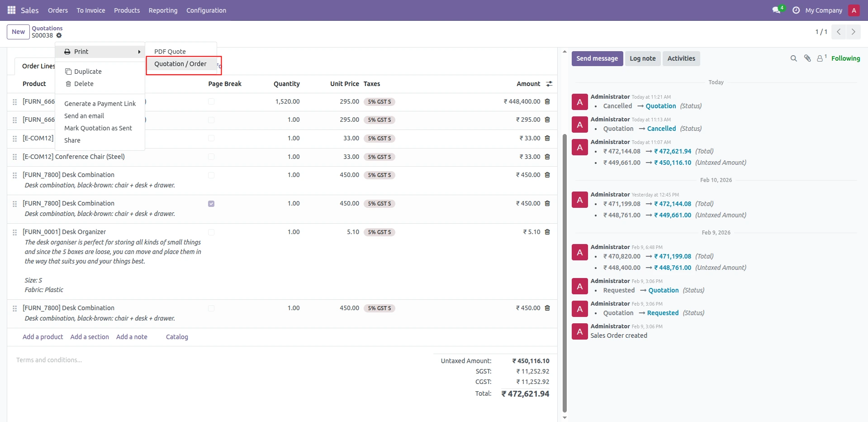Screen dimensions: 868x422
Task: Click the gear icon next to S00038
Action: (x=59, y=35)
